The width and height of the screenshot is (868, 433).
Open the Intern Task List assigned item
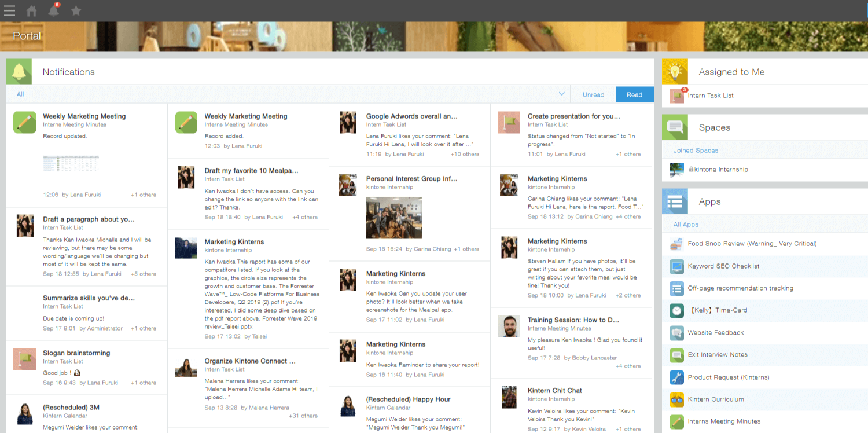click(x=711, y=96)
